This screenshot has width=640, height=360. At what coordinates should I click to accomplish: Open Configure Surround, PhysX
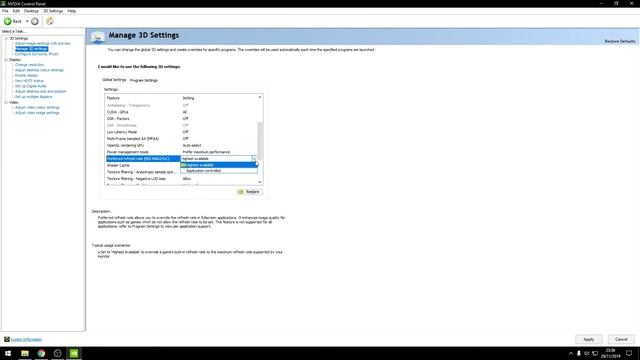coord(37,54)
